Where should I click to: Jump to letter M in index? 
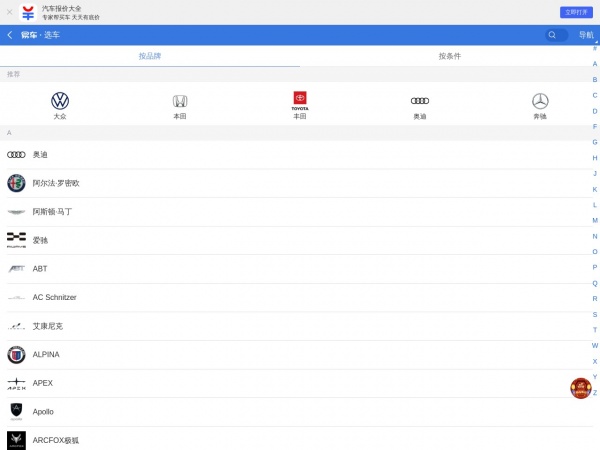595,220
